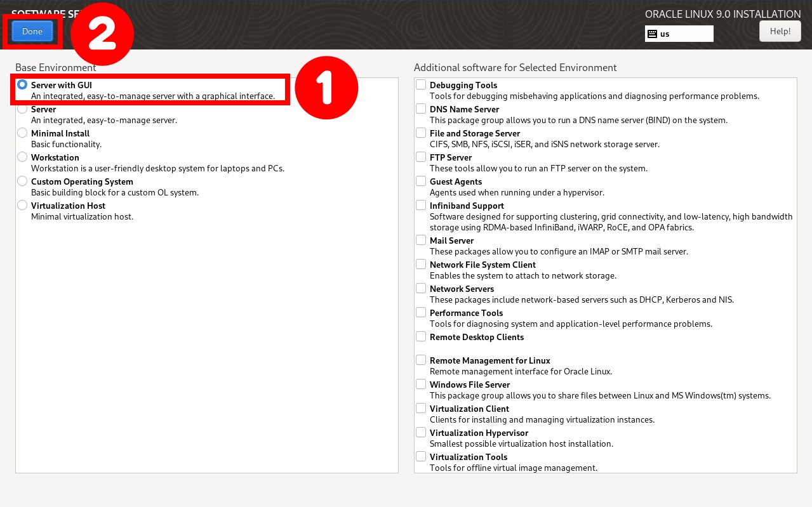Click the keyboard layout icon
812x507 pixels.
[x=652, y=34]
